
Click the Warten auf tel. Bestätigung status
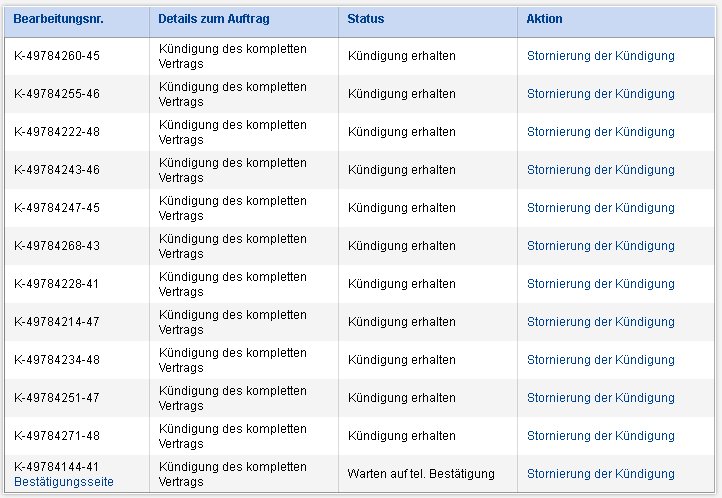pos(421,474)
